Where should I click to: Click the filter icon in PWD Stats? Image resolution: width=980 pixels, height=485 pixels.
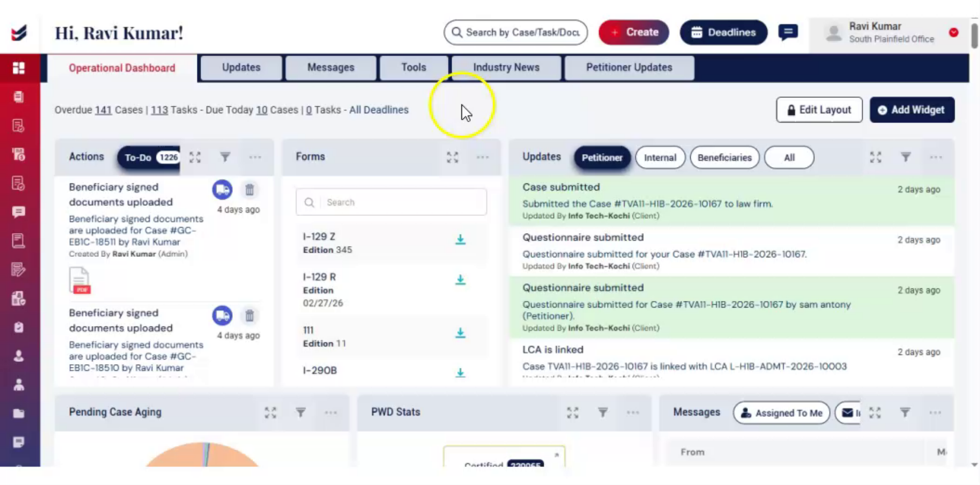(603, 412)
